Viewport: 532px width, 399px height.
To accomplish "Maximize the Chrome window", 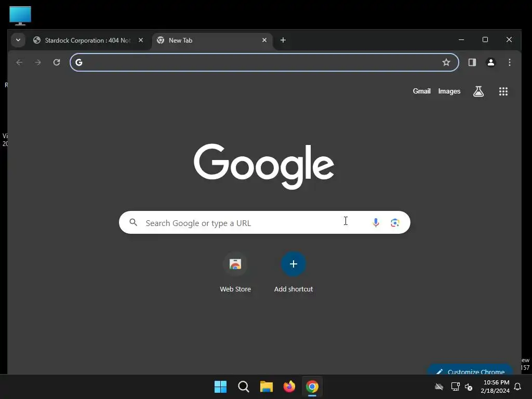I will 485,39.
